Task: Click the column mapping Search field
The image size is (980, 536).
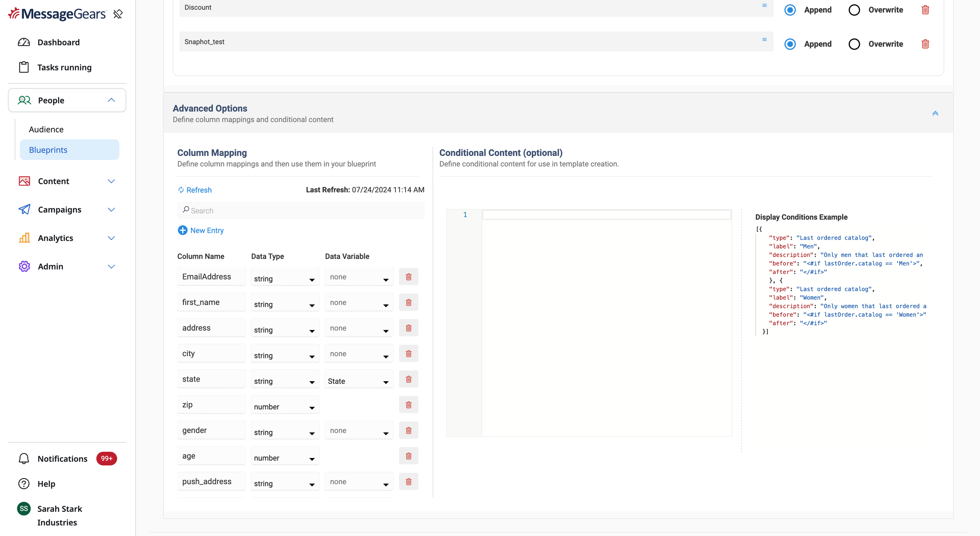Action: (301, 210)
